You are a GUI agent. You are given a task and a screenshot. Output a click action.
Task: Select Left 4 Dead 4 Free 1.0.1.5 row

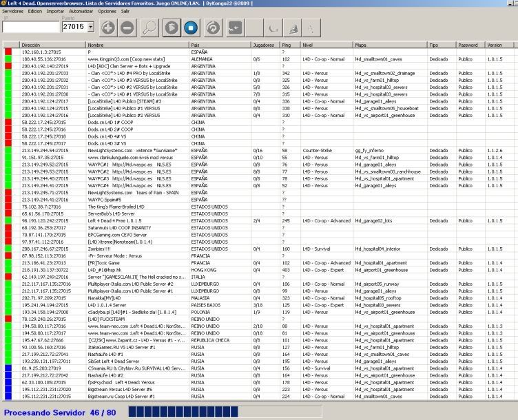click(x=259, y=220)
